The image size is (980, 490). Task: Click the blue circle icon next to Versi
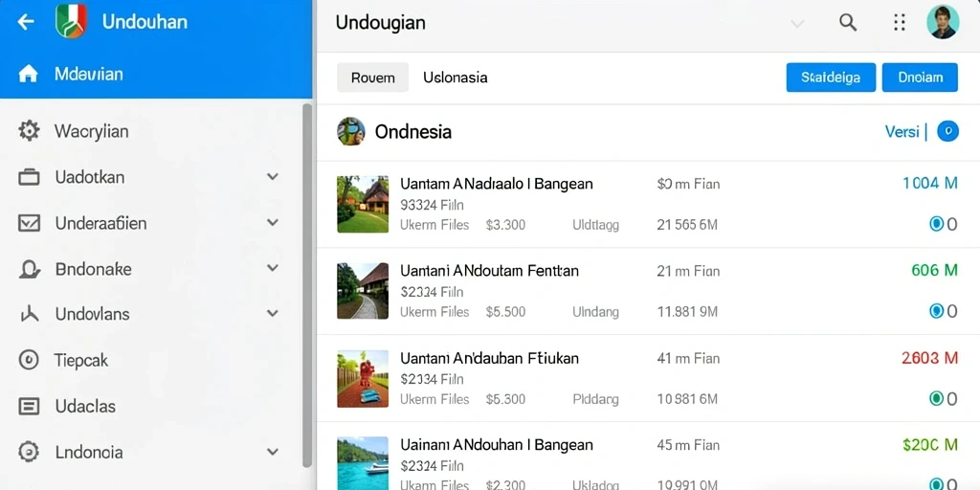(948, 130)
